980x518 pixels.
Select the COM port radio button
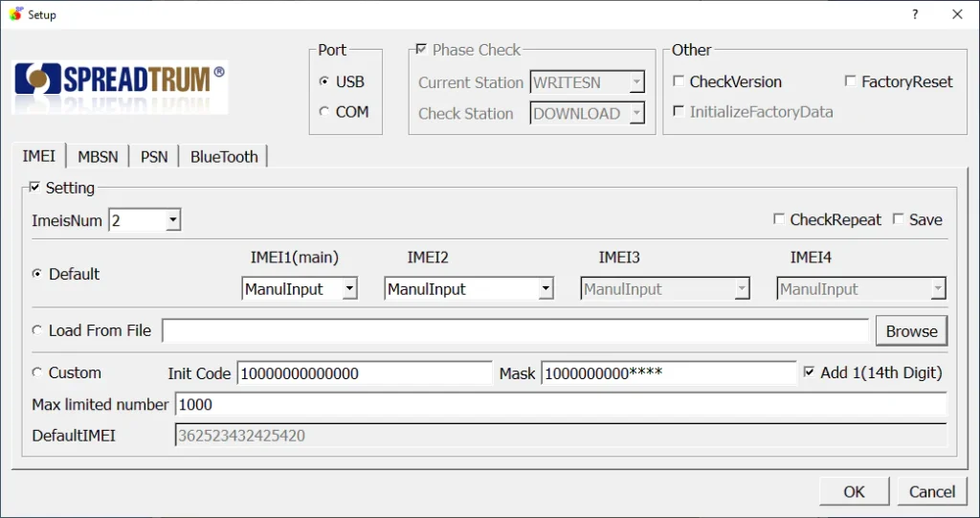[324, 112]
